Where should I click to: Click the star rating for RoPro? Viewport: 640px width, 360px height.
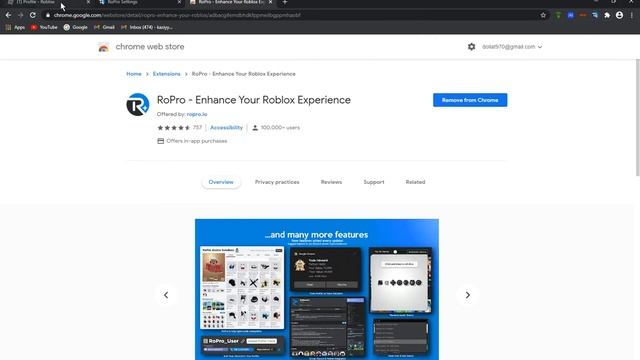pyautogui.click(x=174, y=128)
